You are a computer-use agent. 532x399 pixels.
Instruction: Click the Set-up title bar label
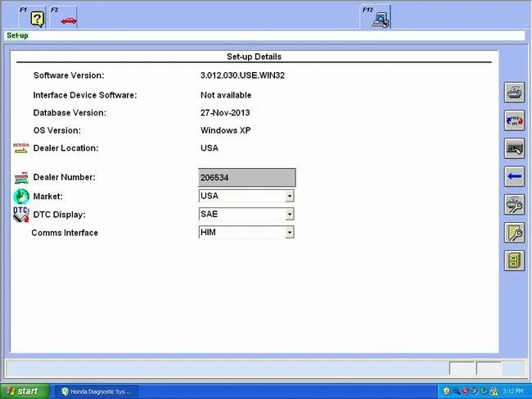tap(17, 35)
